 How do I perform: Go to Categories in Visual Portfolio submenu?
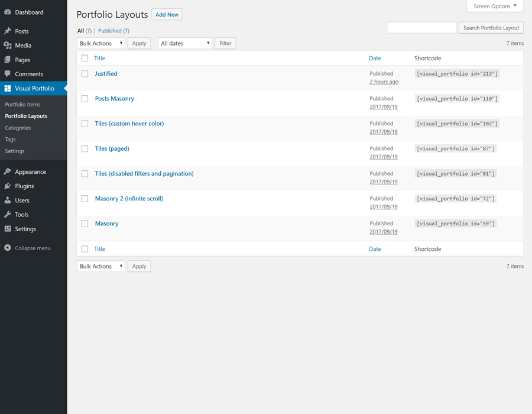click(18, 128)
